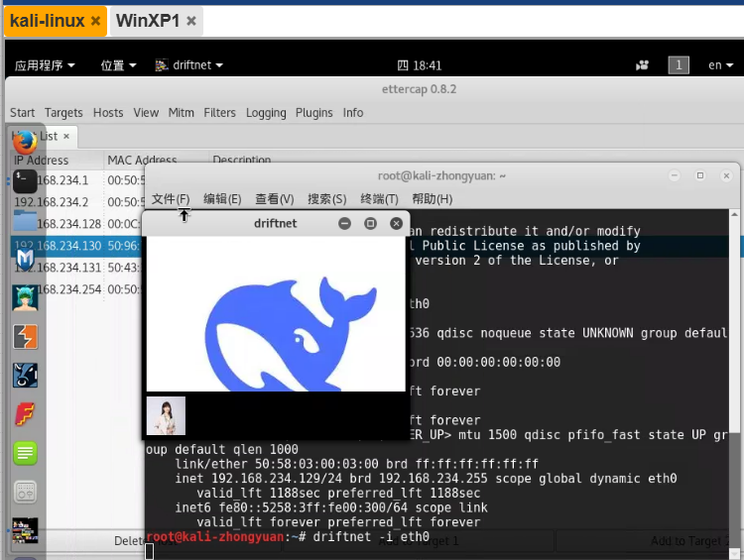Click the small woman photo in driftnet
This screenshot has height=560, width=744.
pos(166,416)
